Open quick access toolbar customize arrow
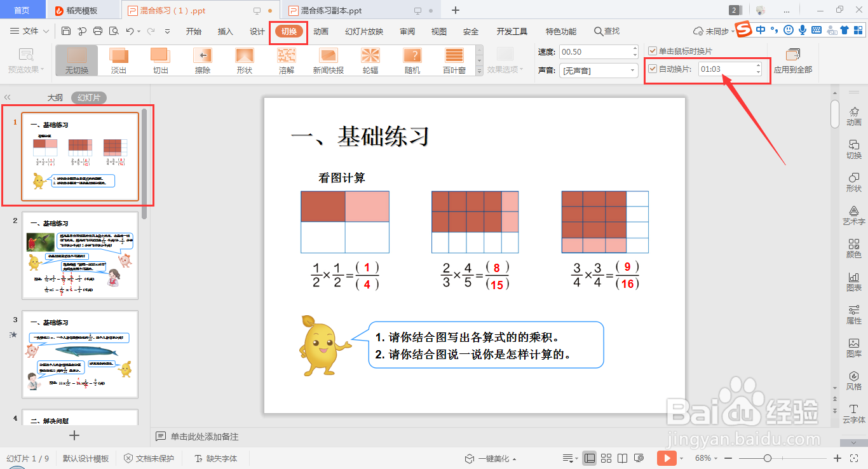The width and height of the screenshot is (868, 469). (167, 31)
